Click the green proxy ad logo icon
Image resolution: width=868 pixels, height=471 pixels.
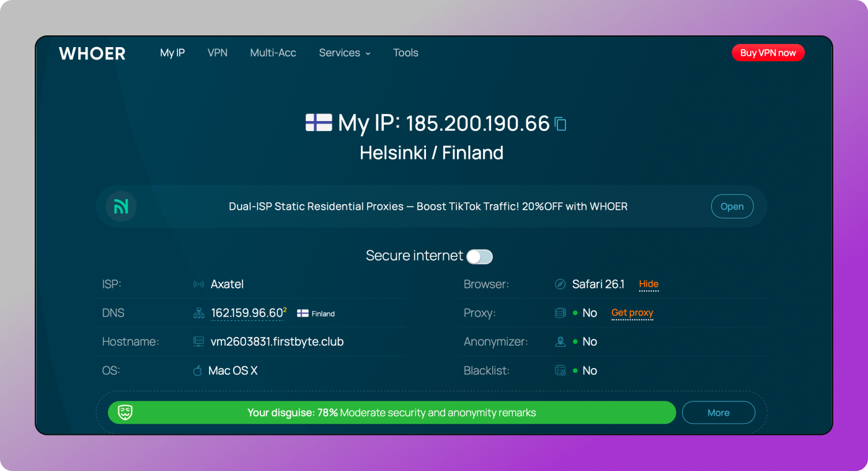(x=121, y=207)
